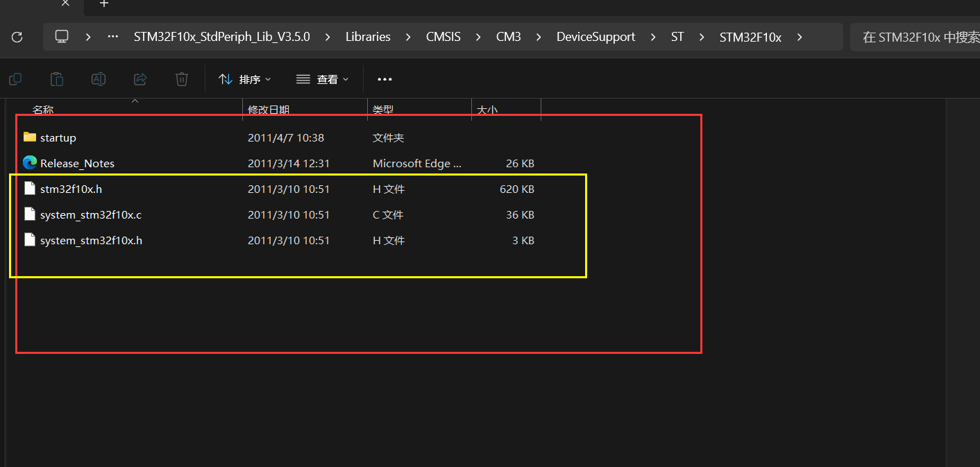980x467 pixels.
Task: Click the This PC monitor icon
Action: [x=62, y=37]
